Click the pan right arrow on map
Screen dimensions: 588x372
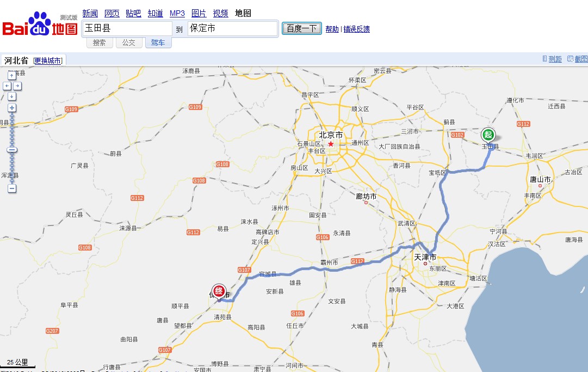(x=17, y=86)
